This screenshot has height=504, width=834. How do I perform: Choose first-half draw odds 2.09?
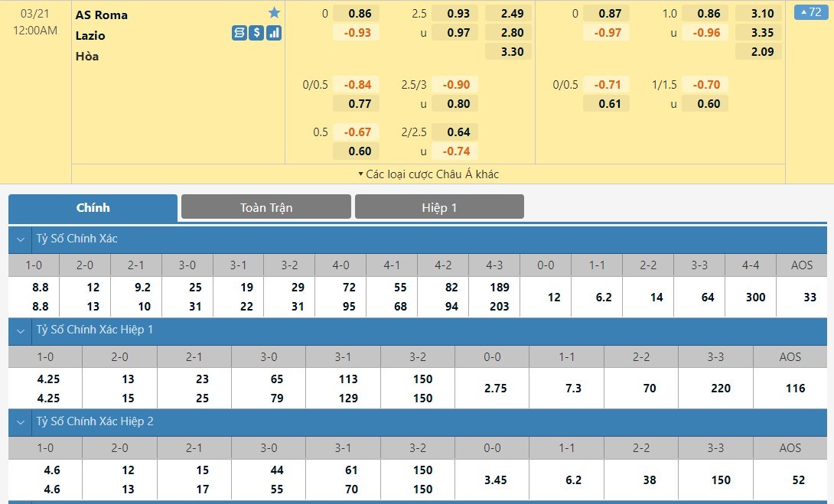click(762, 52)
